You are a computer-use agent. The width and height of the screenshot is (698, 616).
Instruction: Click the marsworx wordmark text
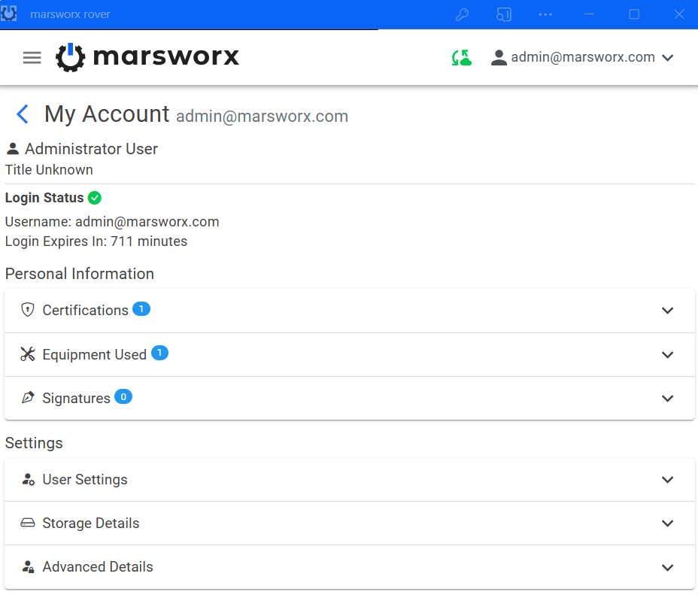[x=166, y=57]
